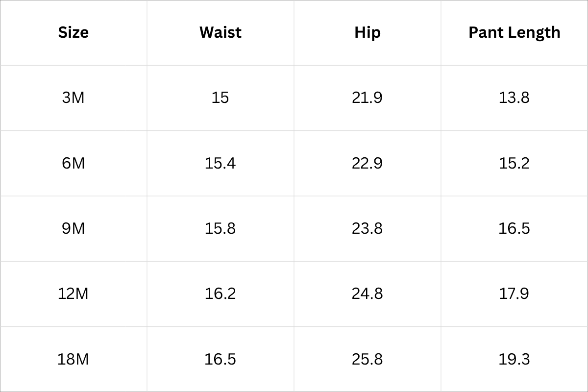
Task: Select the 12M size cell
Action: pos(73,294)
